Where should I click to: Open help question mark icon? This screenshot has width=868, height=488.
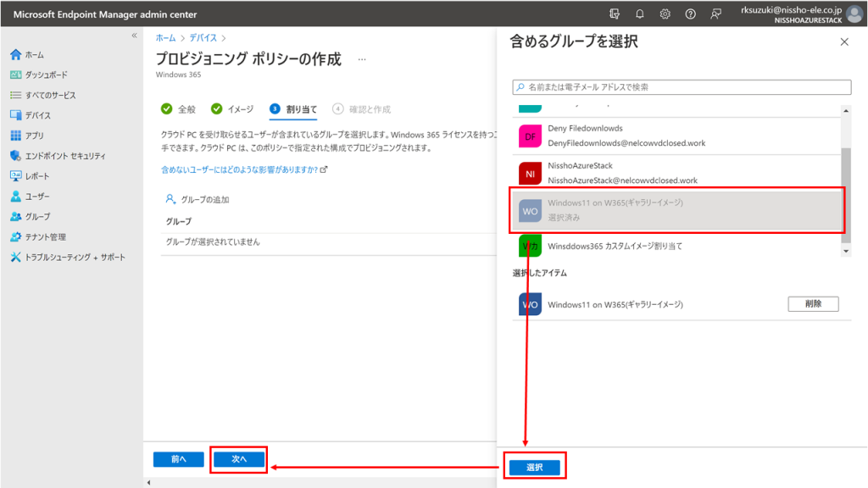[x=690, y=14]
